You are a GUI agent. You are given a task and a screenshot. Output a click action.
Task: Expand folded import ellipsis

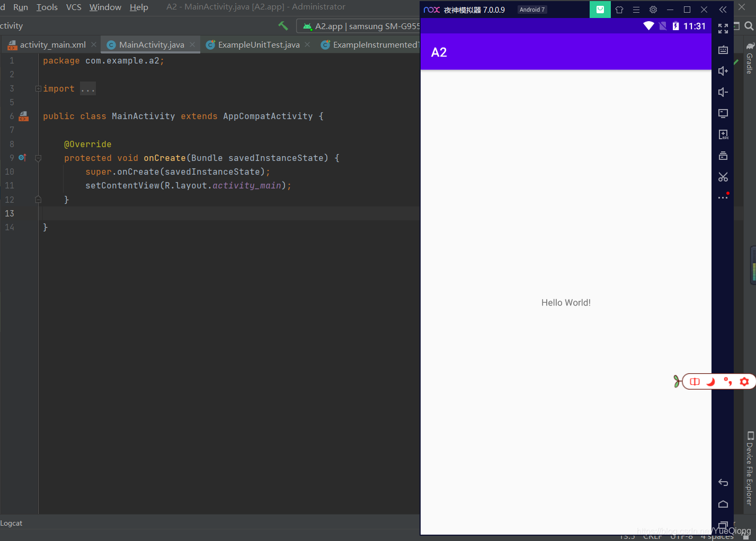tap(88, 89)
